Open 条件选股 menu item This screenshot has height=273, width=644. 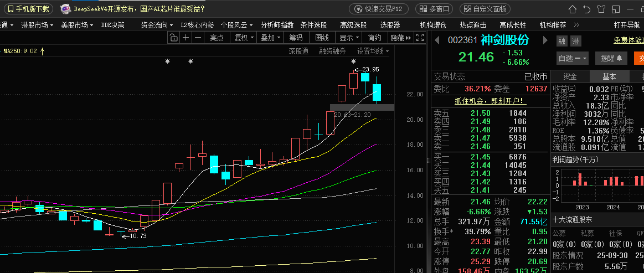coord(314,25)
